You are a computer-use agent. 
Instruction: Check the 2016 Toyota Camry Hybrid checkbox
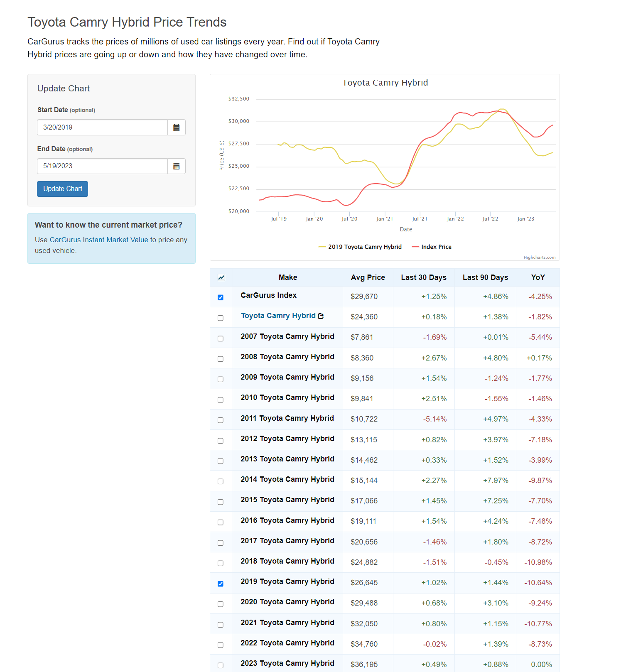(221, 522)
